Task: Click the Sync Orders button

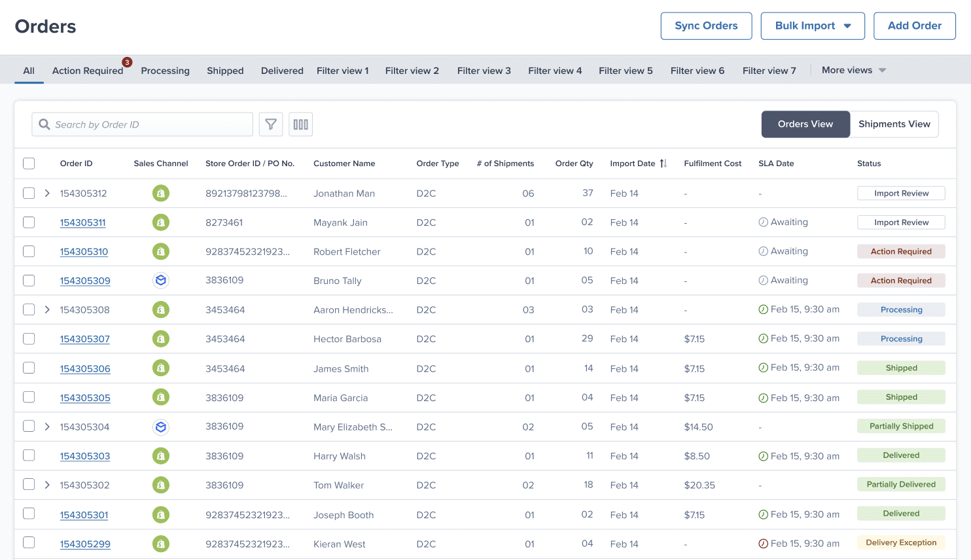Action: point(706,26)
